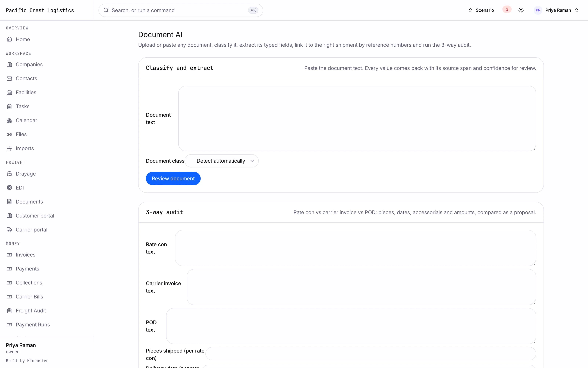Click into Document text area
This screenshot has width=588, height=368.
(357, 118)
